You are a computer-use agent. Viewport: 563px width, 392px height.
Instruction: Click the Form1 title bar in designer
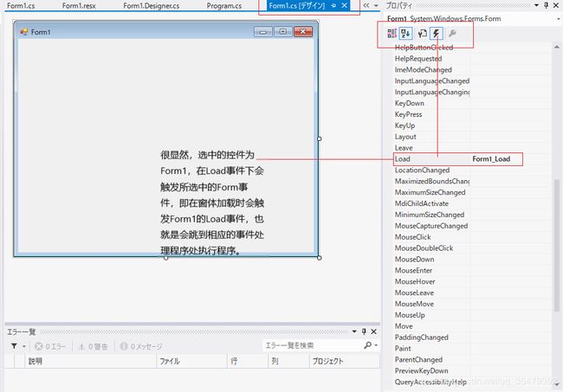(x=166, y=31)
